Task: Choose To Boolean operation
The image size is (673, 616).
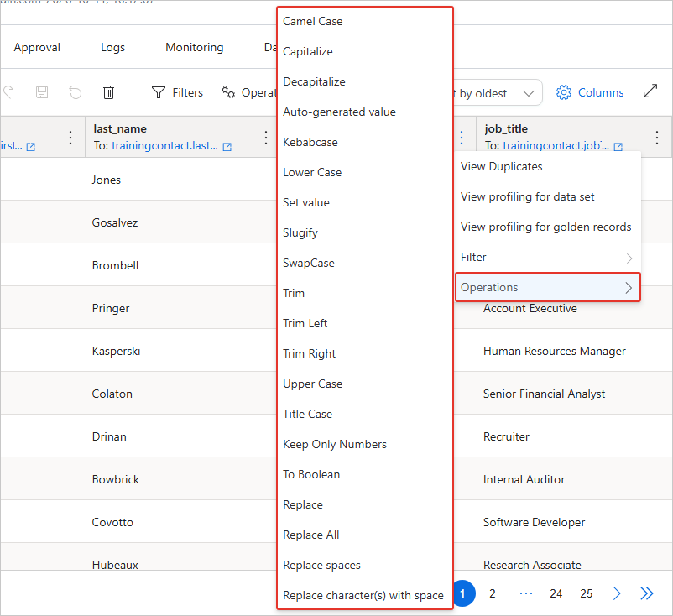Action: click(x=365, y=474)
